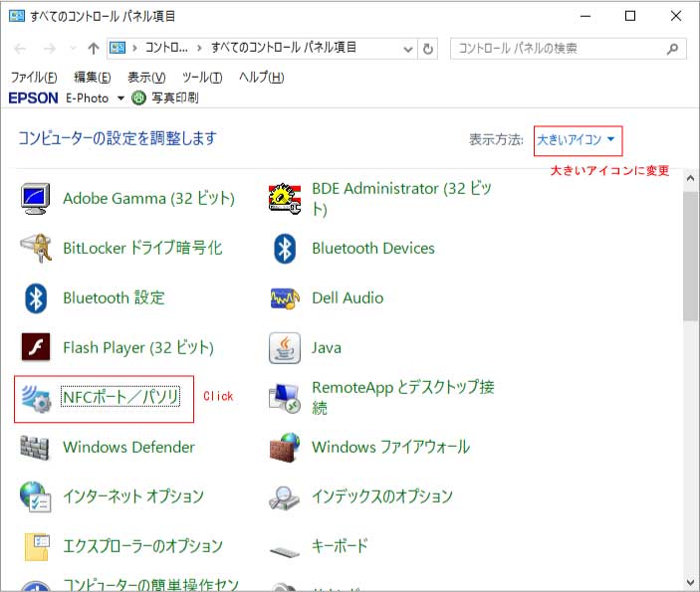
Task: Click the scrollbar up arrow
Action: tap(690, 178)
